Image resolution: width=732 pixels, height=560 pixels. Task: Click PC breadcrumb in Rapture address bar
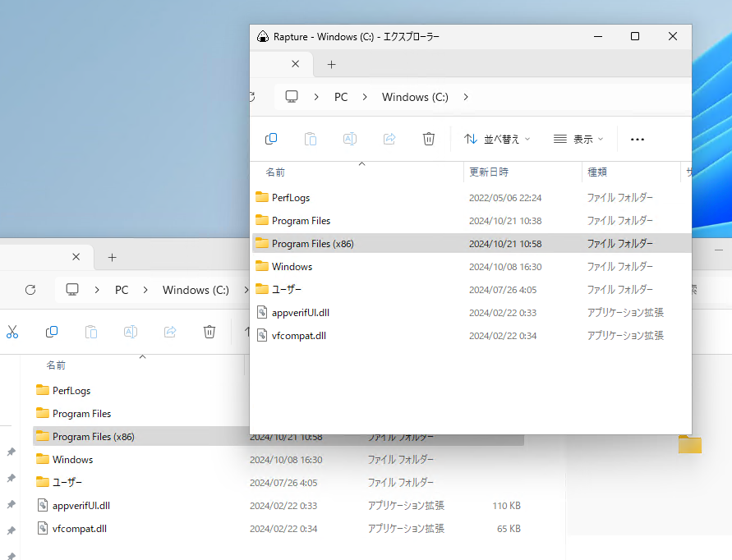[x=341, y=97]
